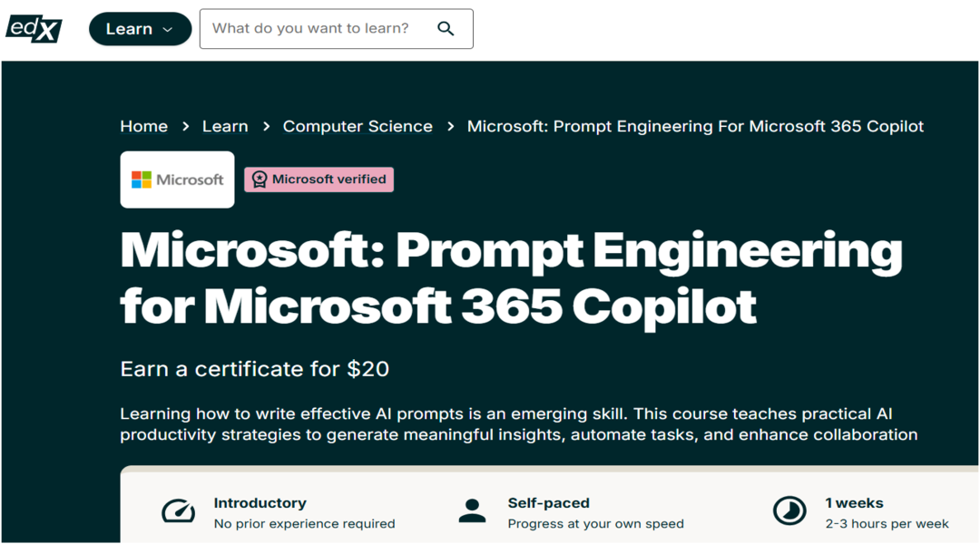
Task: Click the Microsoft verified badge label
Action: pyautogui.click(x=328, y=180)
